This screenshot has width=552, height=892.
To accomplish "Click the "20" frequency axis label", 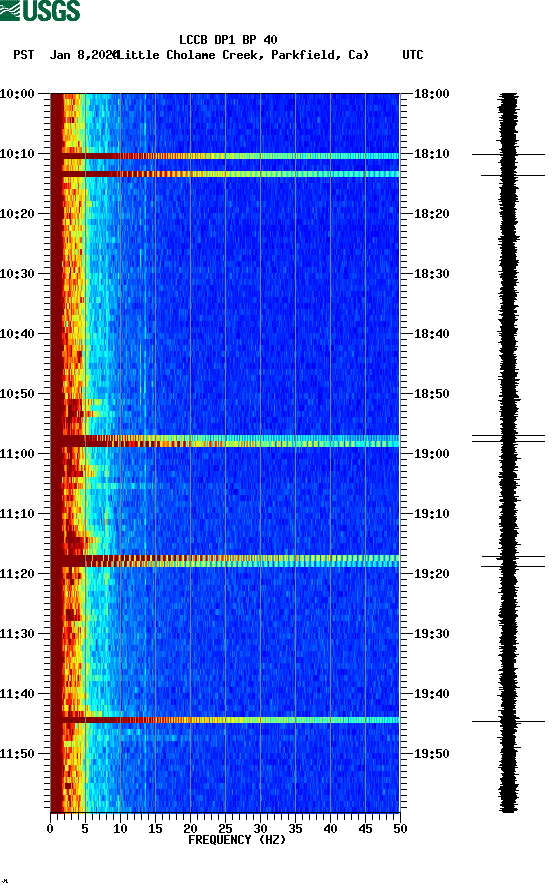I will coord(190,829).
